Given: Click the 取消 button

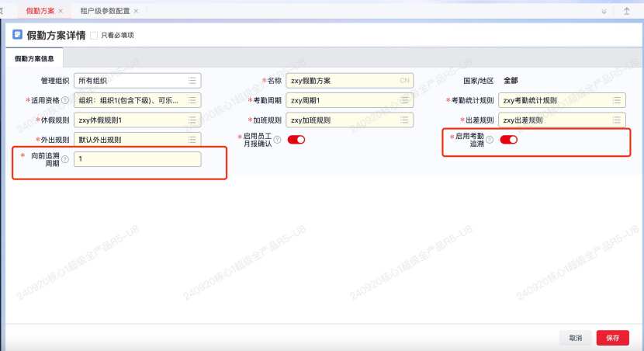Looking at the screenshot, I should point(575,338).
